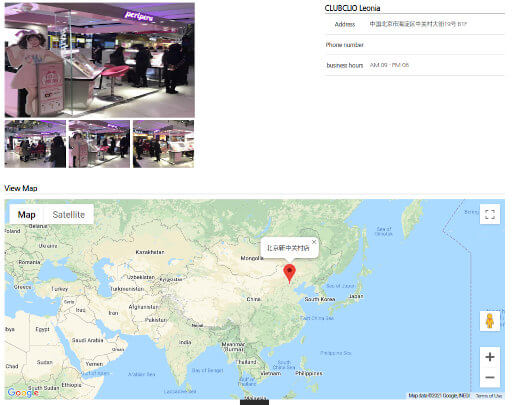Click the large peripera store photo

pos(100,60)
